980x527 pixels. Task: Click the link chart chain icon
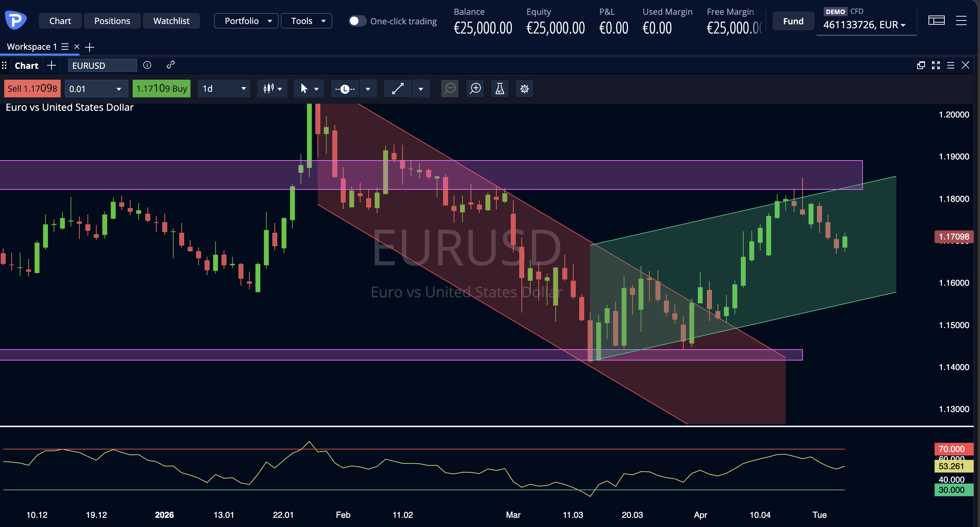(x=170, y=65)
